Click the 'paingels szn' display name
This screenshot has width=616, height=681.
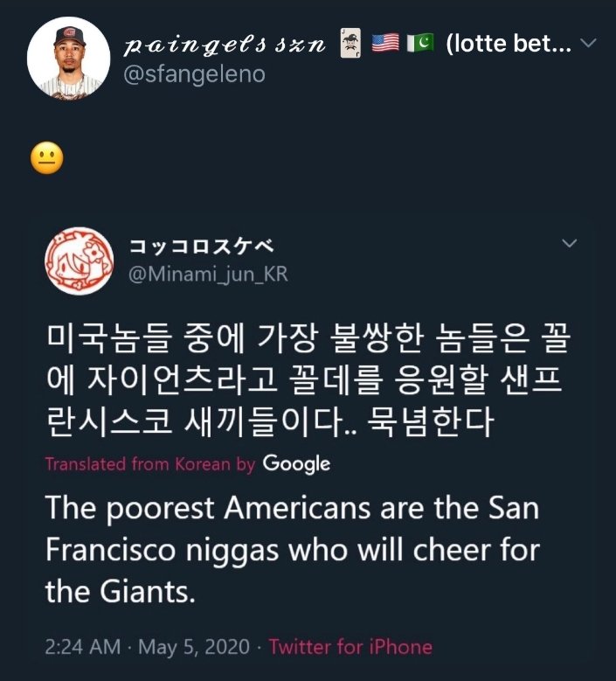click(x=225, y=45)
